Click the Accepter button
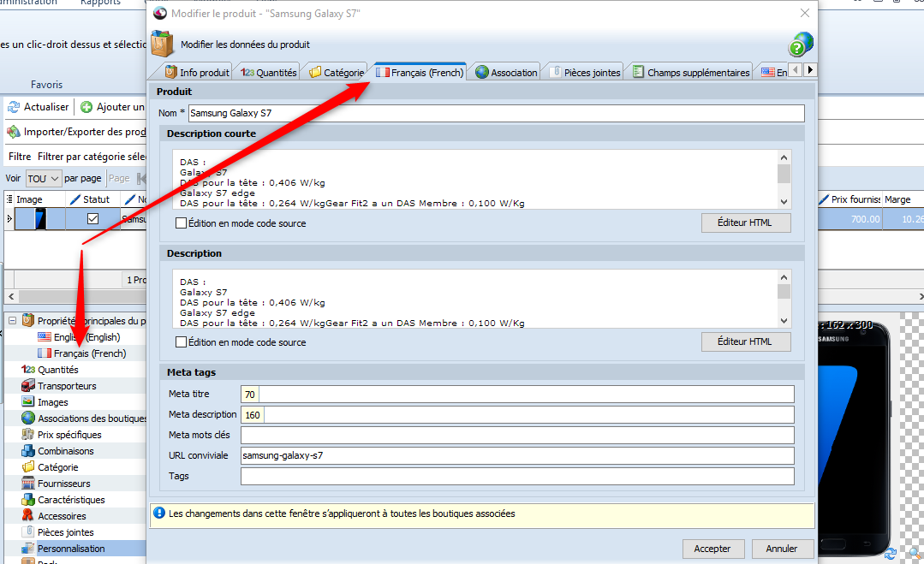This screenshot has width=924, height=564. 712,549
